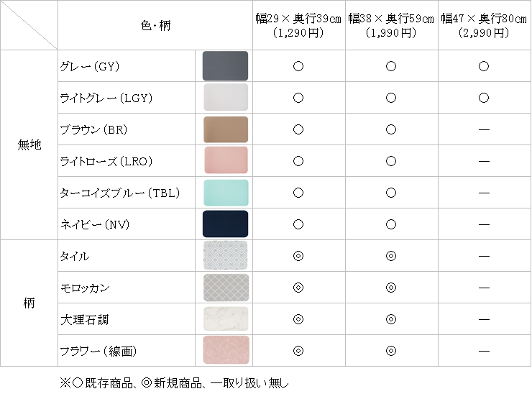Click the グレー（GY） row label
The height and width of the screenshot is (399, 532).
(90, 66)
